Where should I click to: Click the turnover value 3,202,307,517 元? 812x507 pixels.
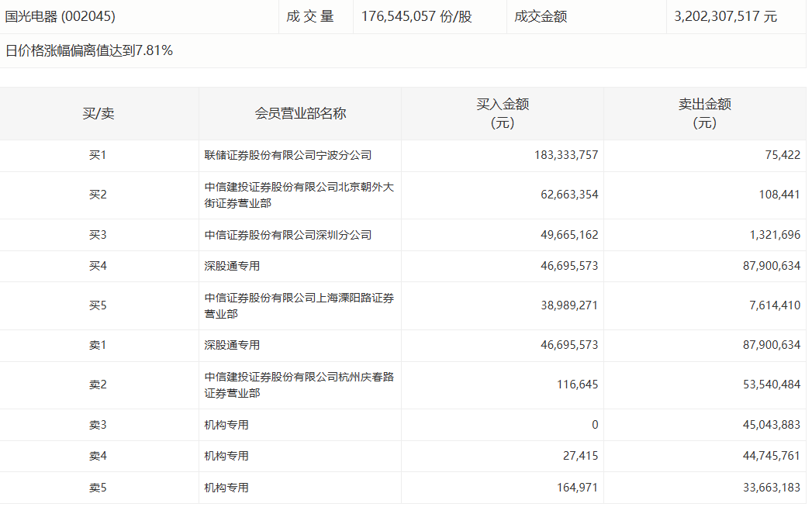[x=725, y=16]
